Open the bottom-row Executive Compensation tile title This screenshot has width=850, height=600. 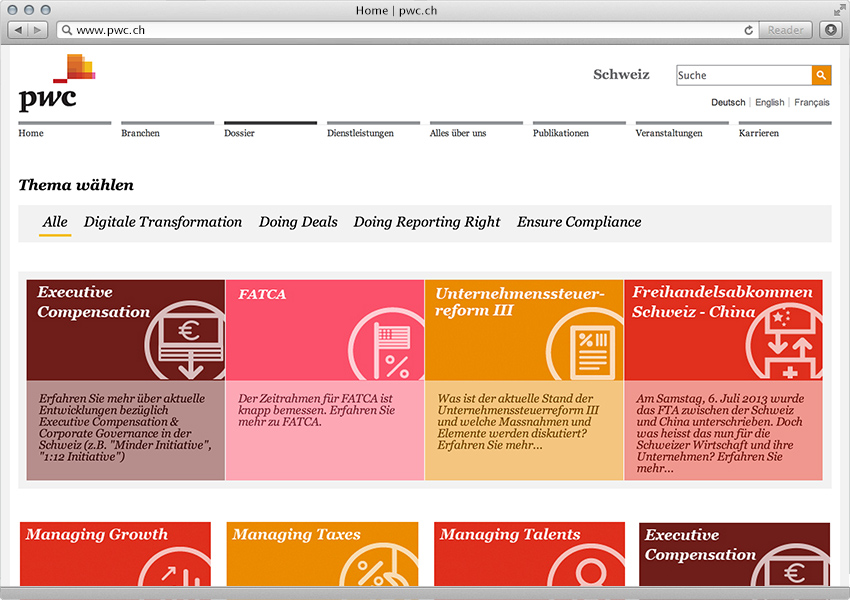point(700,545)
